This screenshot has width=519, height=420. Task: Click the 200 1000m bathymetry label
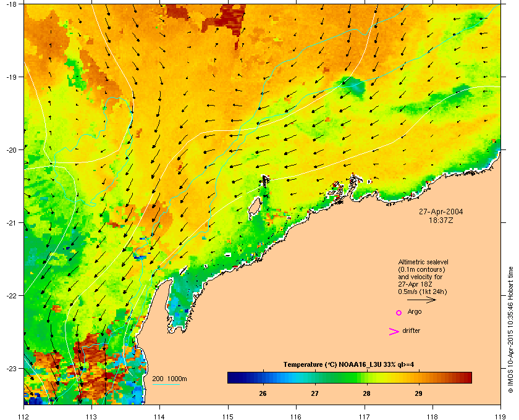169,379
